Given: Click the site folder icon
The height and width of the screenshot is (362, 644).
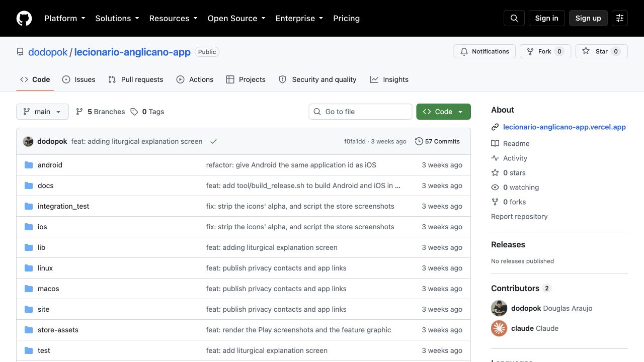Looking at the screenshot, I should [29, 309].
